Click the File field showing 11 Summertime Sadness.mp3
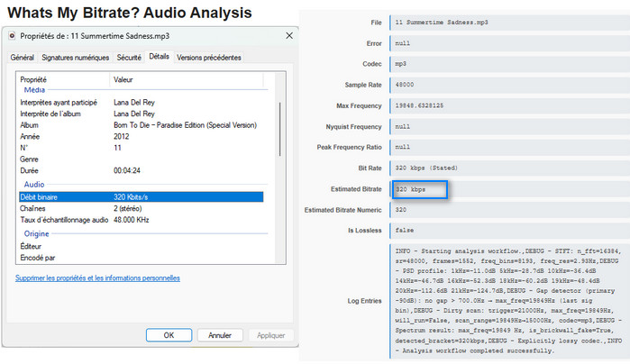The image size is (630, 364). [x=509, y=23]
